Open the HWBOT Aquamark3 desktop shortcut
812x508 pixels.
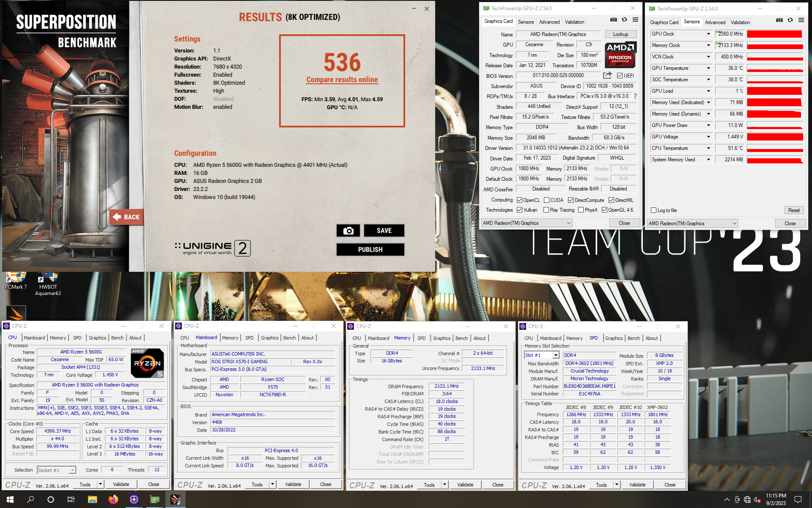48,284
